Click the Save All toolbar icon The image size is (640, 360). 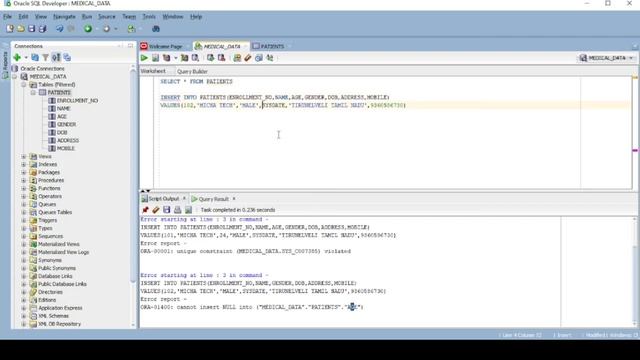[42, 29]
